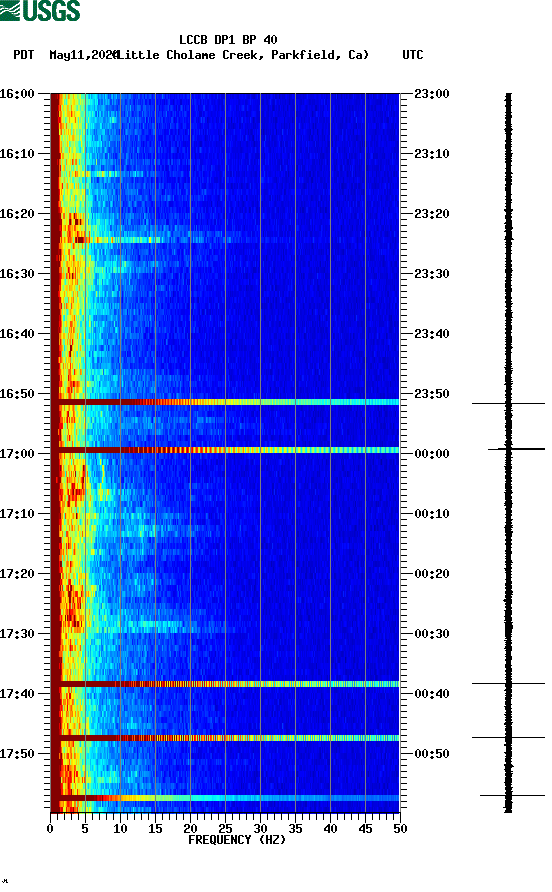
Task: Click the broadband spectrogram band just before 17:40
Action: click(x=225, y=684)
